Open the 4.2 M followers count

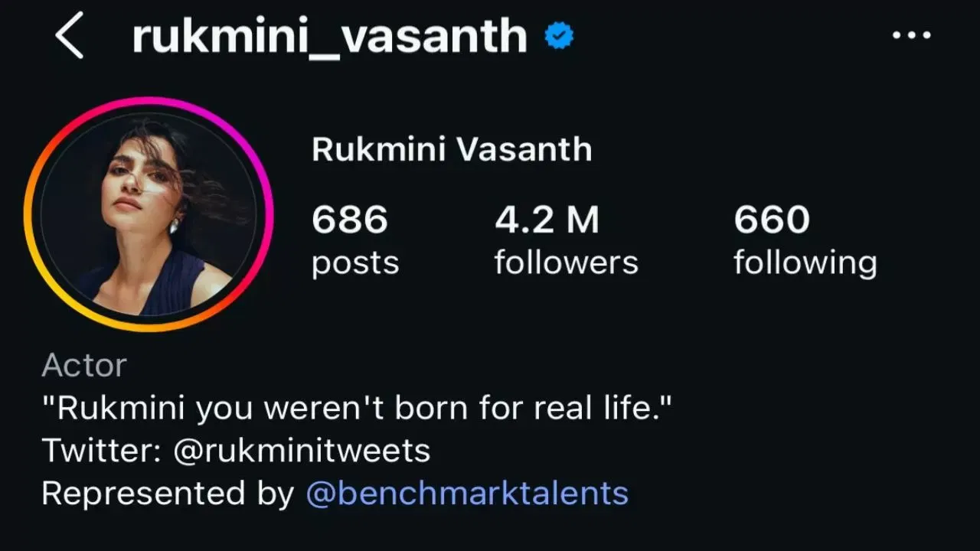tap(547, 220)
